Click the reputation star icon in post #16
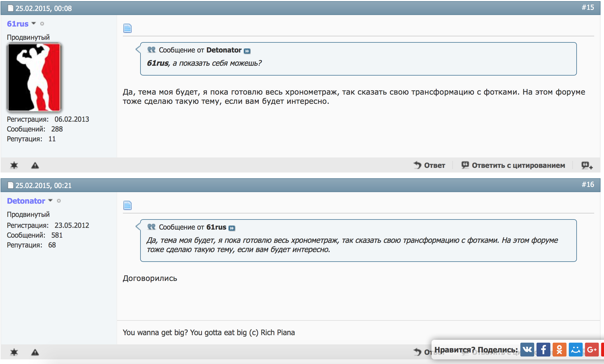 click(14, 352)
